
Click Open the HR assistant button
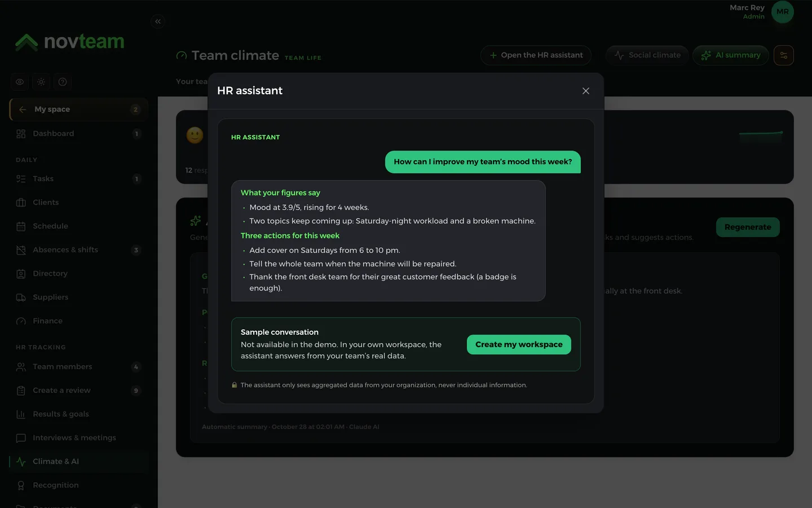(x=536, y=55)
